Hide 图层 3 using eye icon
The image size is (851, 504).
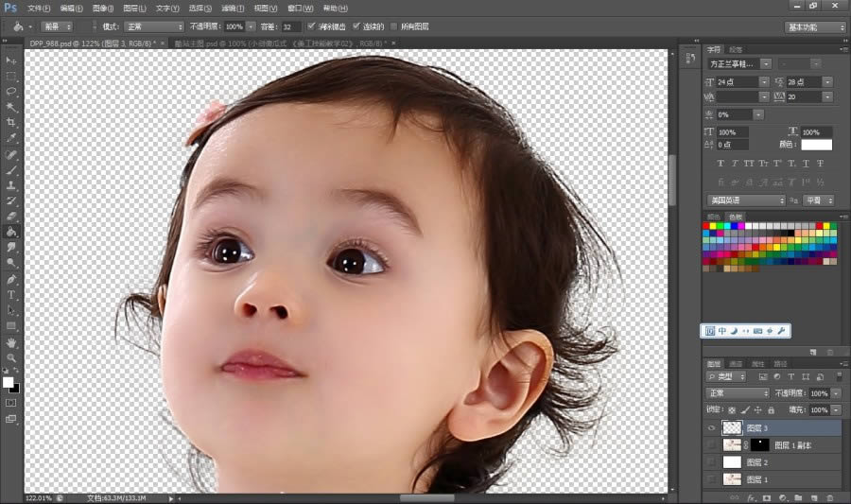tap(711, 428)
